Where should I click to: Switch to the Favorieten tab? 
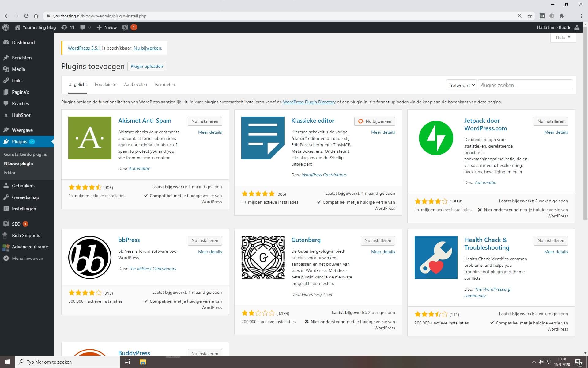pos(165,85)
